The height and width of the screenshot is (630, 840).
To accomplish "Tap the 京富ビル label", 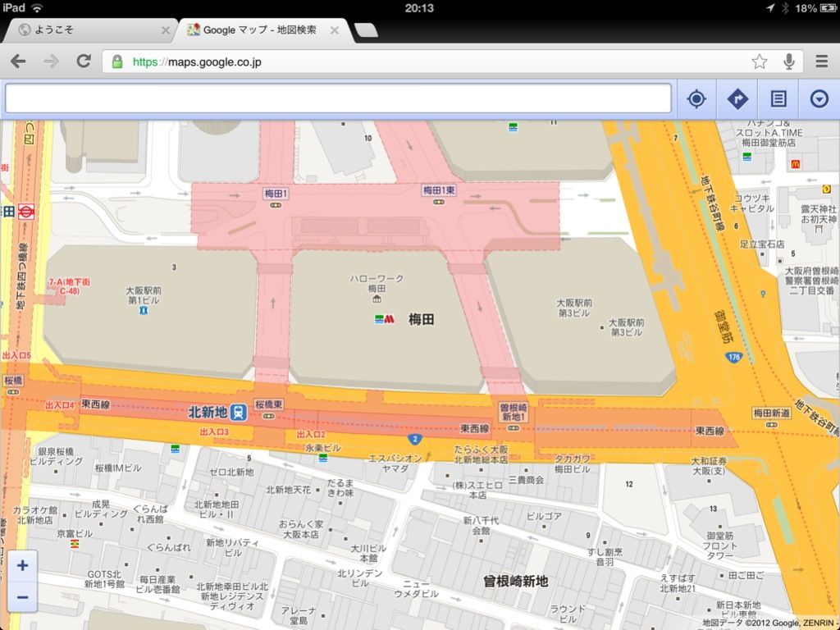I will (x=75, y=533).
